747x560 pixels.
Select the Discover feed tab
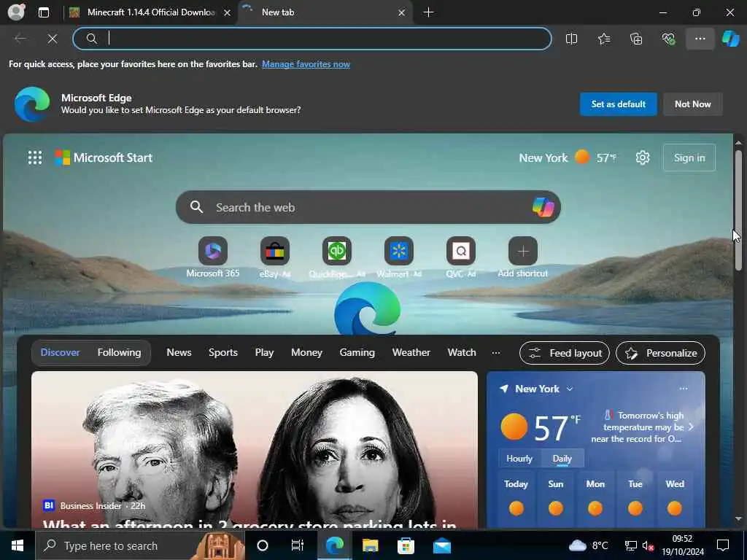tap(60, 352)
